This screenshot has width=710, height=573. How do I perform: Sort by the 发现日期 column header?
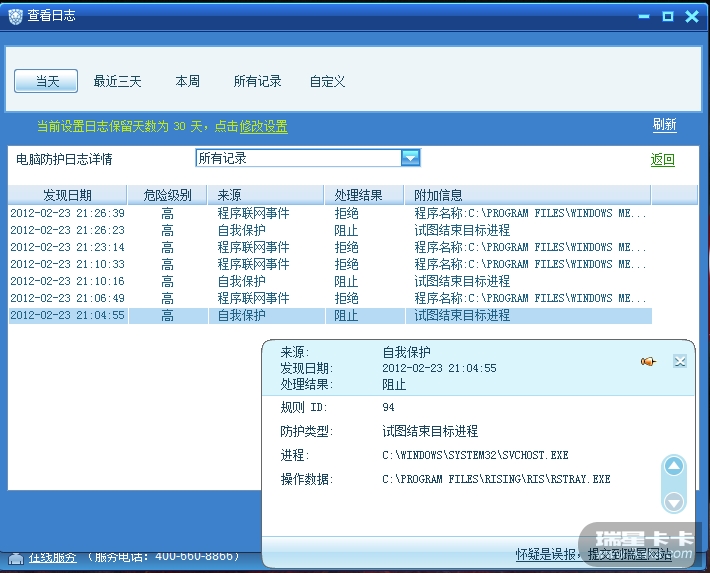[x=67, y=195]
